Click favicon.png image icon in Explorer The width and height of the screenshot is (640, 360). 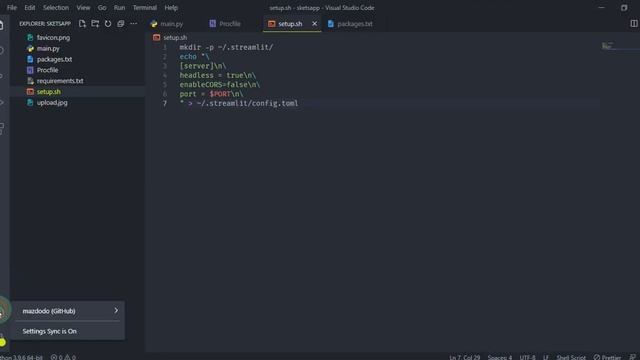[x=30, y=38]
